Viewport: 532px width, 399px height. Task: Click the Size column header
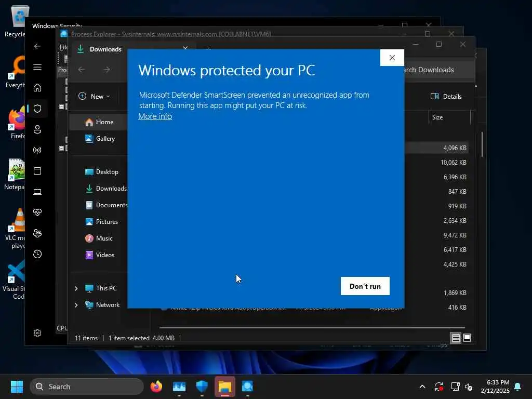[x=449, y=117]
